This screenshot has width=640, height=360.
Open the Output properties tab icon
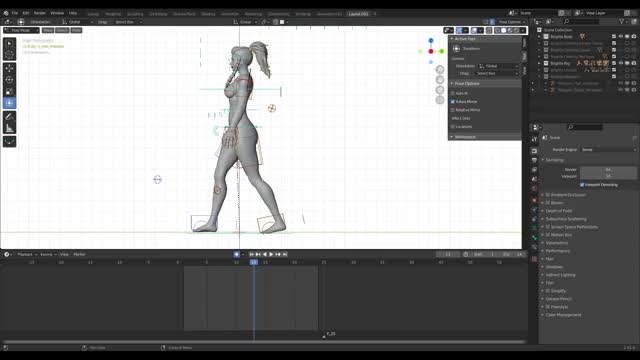(x=534, y=160)
